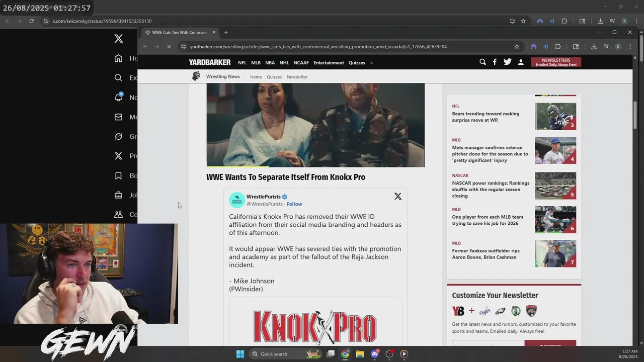Open Quizzes in top Yardbarker nav
Screen dimensions: 644x362
[357, 63]
